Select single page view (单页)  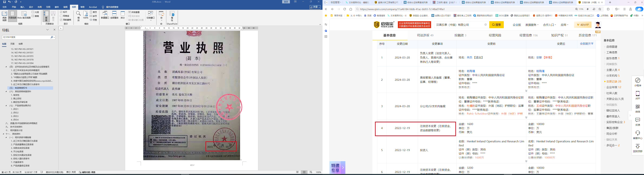93,12
